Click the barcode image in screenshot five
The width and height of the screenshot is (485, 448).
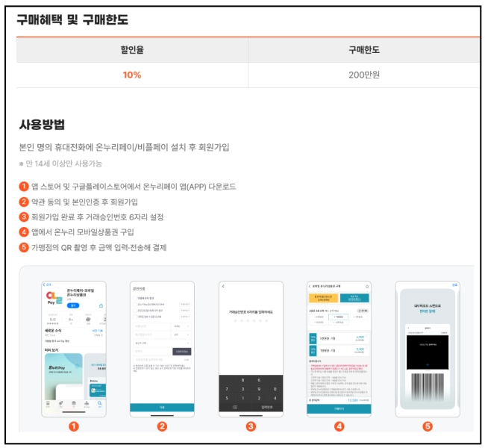point(428,386)
